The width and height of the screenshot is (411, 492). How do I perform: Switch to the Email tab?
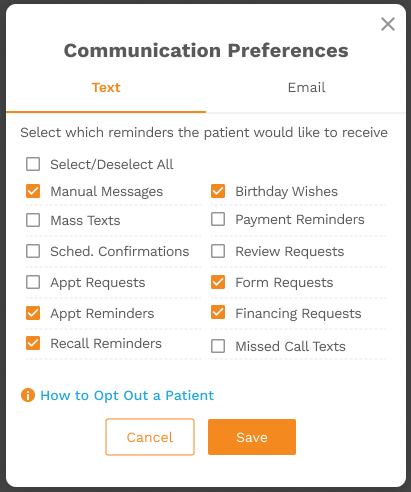[306, 88]
